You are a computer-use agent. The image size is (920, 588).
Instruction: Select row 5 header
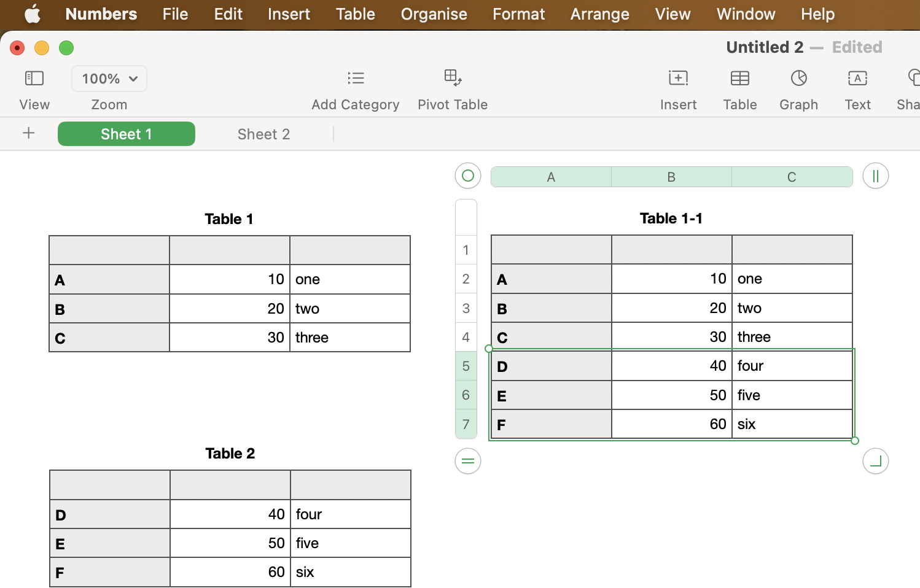click(x=466, y=366)
